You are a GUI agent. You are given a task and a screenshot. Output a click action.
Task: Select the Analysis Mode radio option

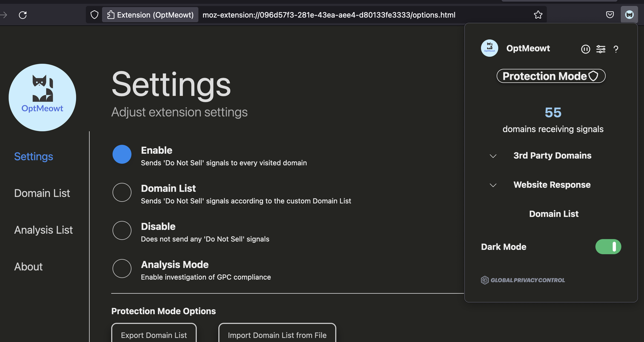[122, 269]
